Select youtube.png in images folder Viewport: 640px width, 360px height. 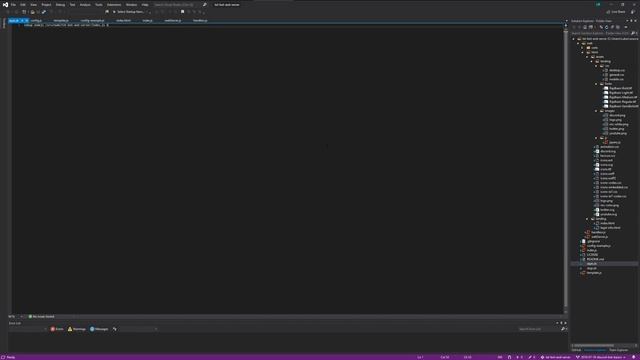[x=618, y=133]
